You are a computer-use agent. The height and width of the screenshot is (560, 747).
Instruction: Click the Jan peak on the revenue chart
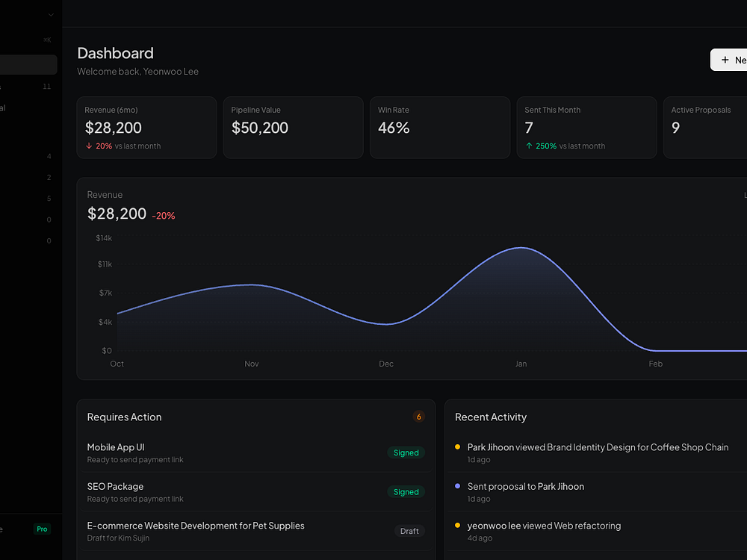(521, 248)
